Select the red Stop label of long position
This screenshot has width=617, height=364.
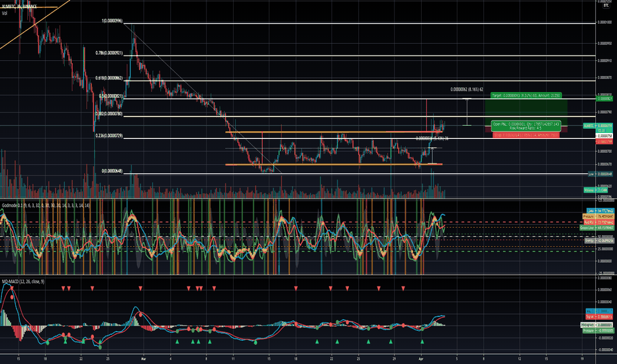point(526,135)
